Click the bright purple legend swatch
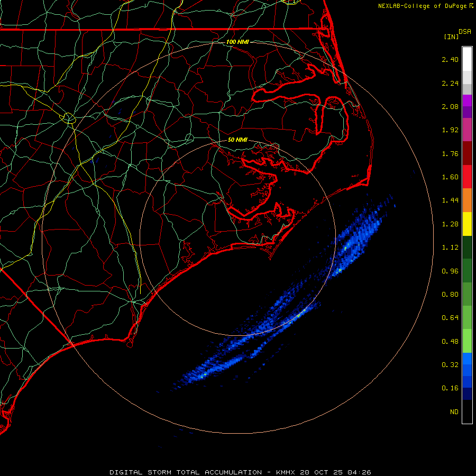476x476 pixels. click(467, 100)
